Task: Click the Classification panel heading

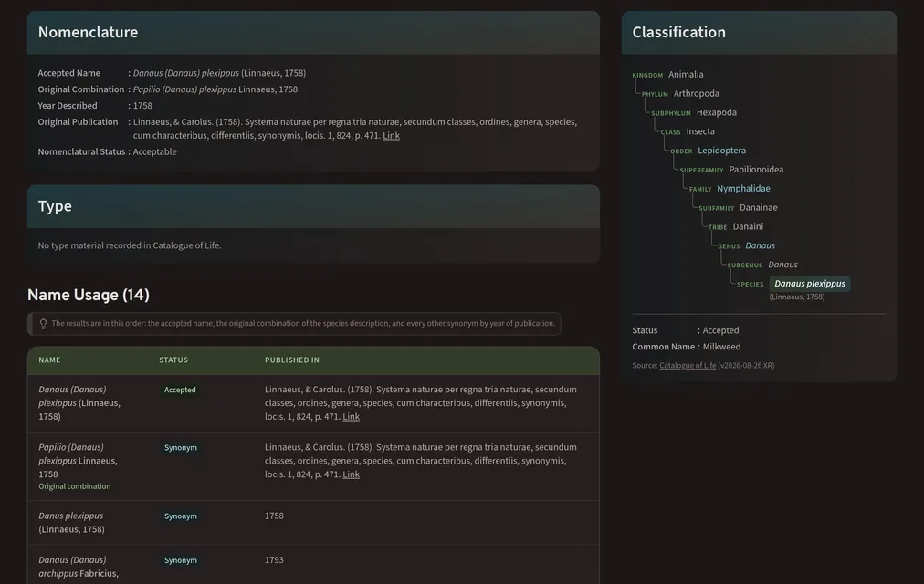Action: point(679,32)
